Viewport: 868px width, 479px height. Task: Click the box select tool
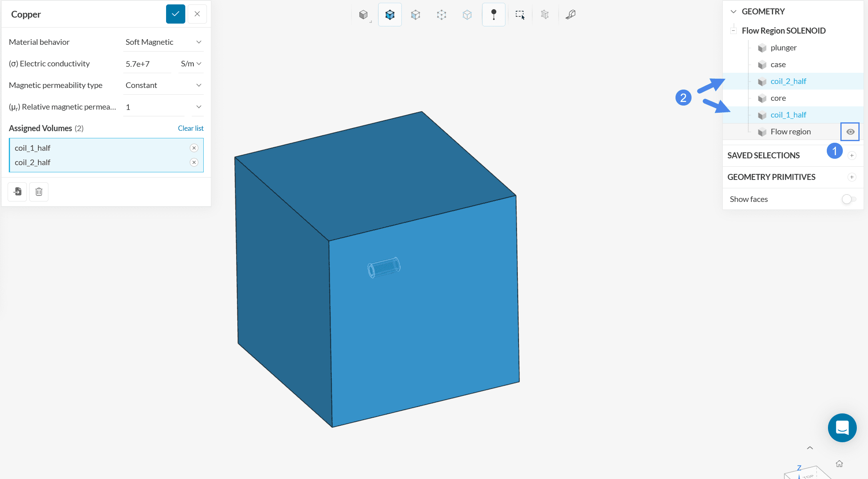click(x=520, y=15)
